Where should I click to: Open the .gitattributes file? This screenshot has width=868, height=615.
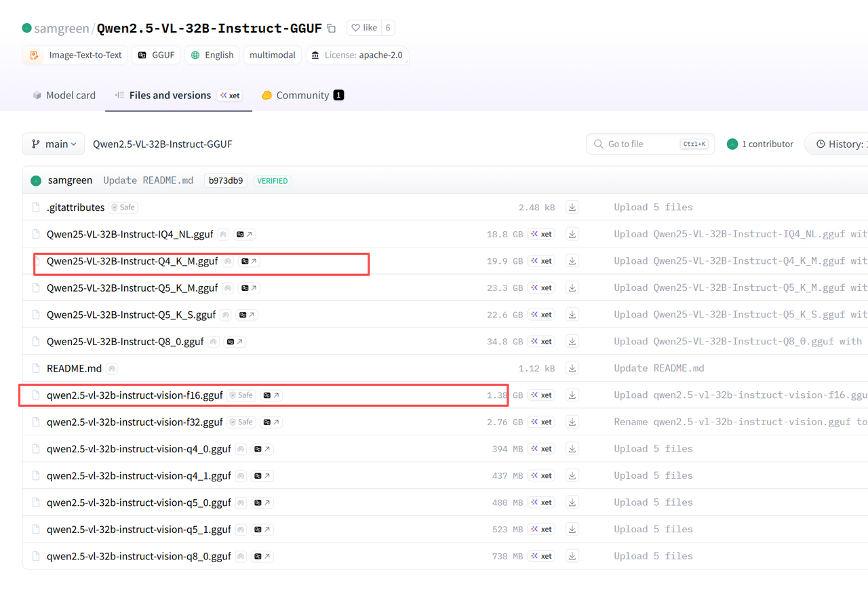75,207
